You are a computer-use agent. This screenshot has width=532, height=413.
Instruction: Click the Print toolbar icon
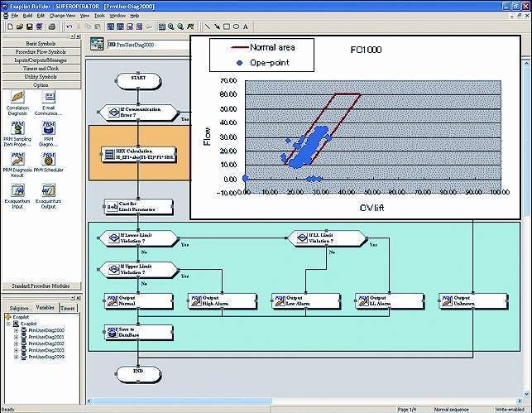click(x=51, y=26)
